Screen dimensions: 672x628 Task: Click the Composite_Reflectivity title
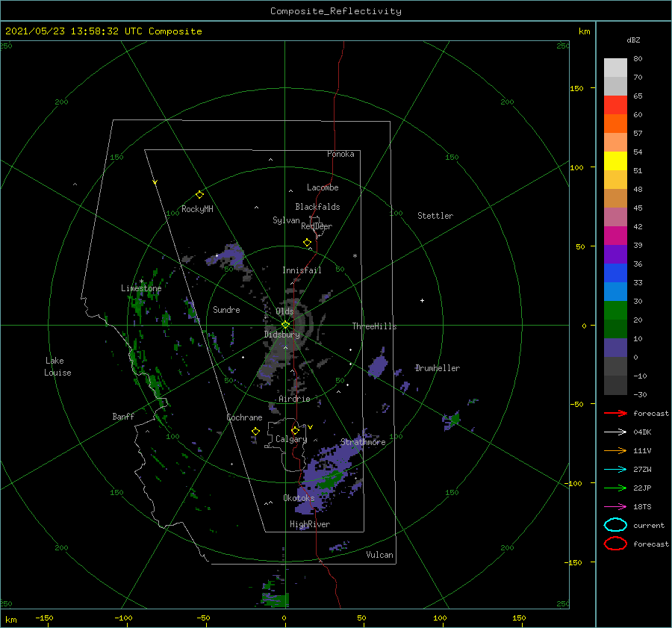(336, 11)
